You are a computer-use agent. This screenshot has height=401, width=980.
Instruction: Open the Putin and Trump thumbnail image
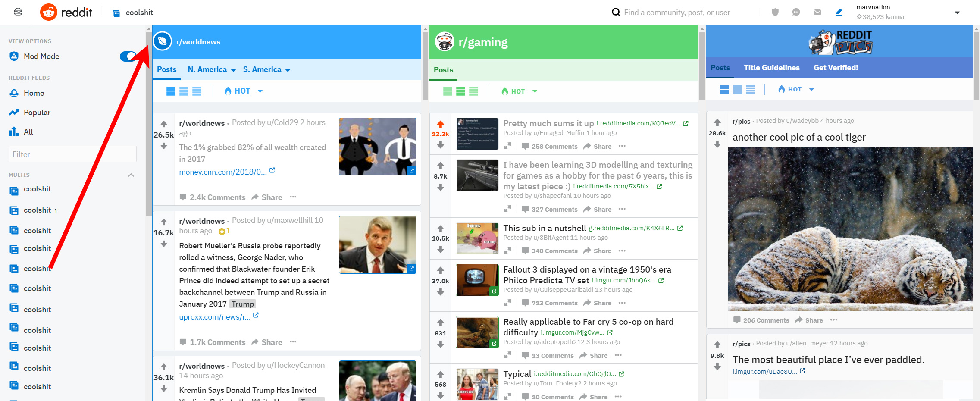(378, 381)
